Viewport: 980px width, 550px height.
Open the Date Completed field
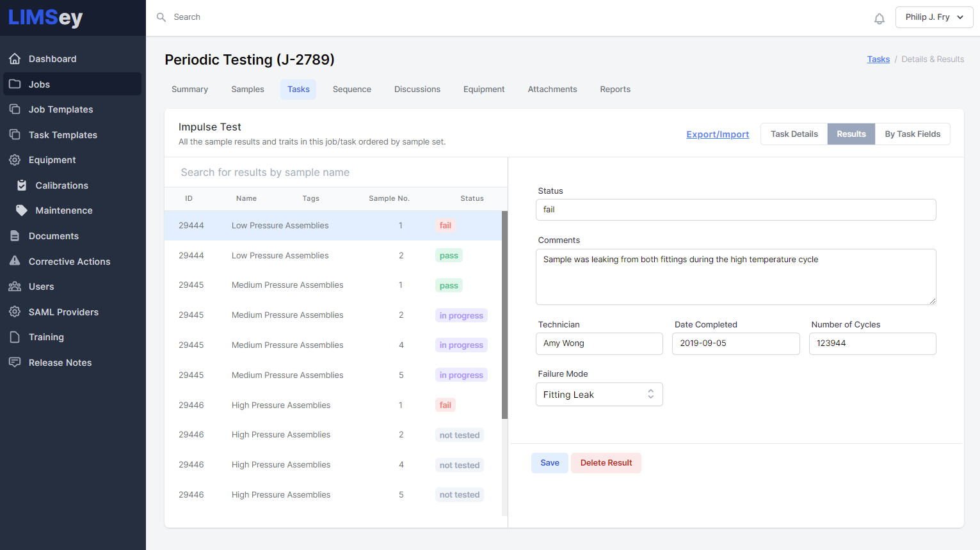pyautogui.click(x=735, y=343)
